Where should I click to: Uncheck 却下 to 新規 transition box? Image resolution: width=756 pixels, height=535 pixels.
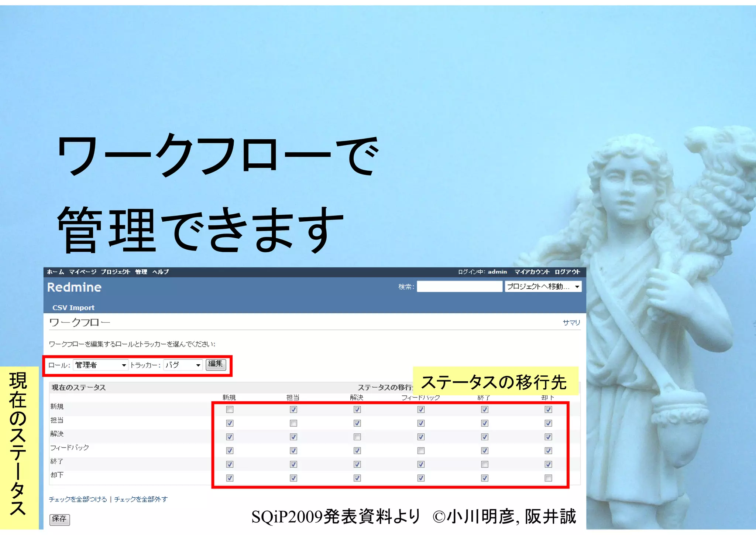point(230,478)
